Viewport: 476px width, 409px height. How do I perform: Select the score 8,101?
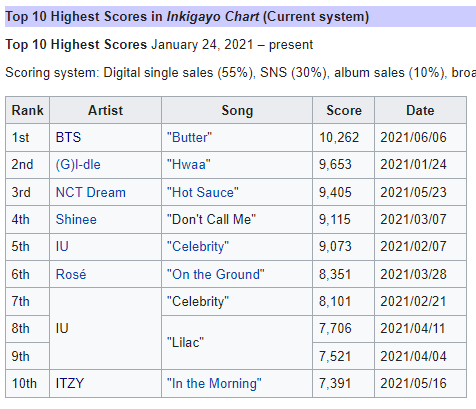click(335, 302)
